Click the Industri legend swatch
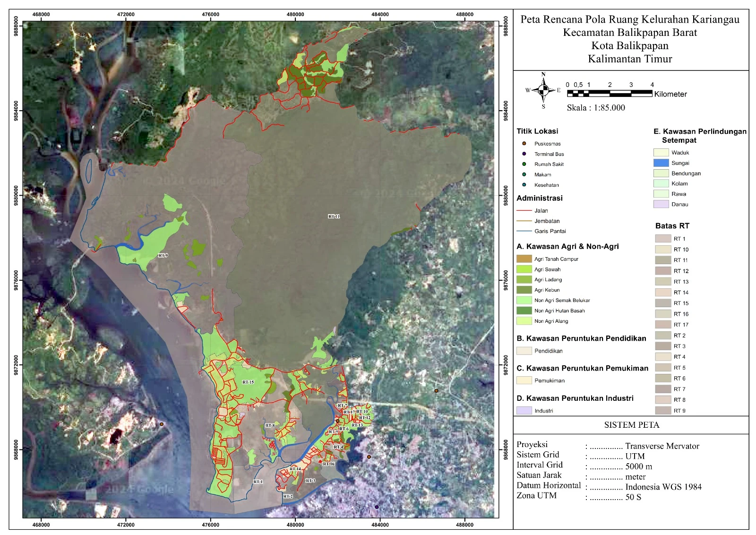The height and width of the screenshot is (535, 756). [524, 411]
